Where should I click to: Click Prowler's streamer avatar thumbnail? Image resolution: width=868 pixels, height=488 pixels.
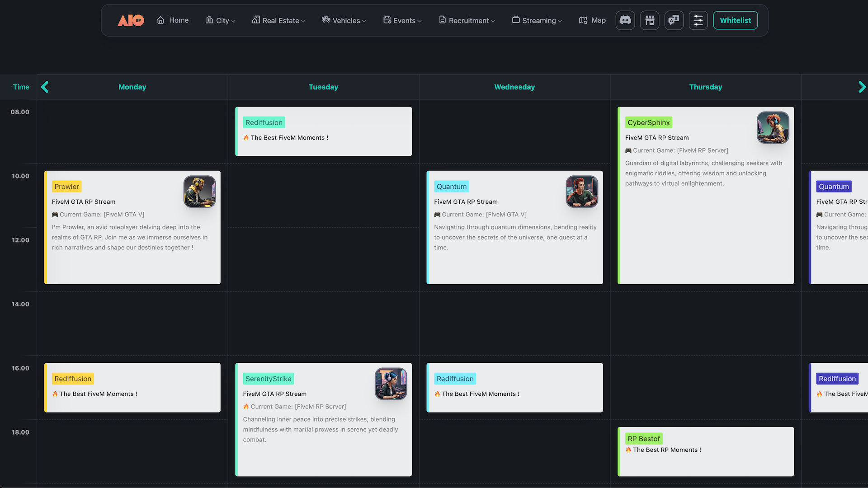pos(199,192)
